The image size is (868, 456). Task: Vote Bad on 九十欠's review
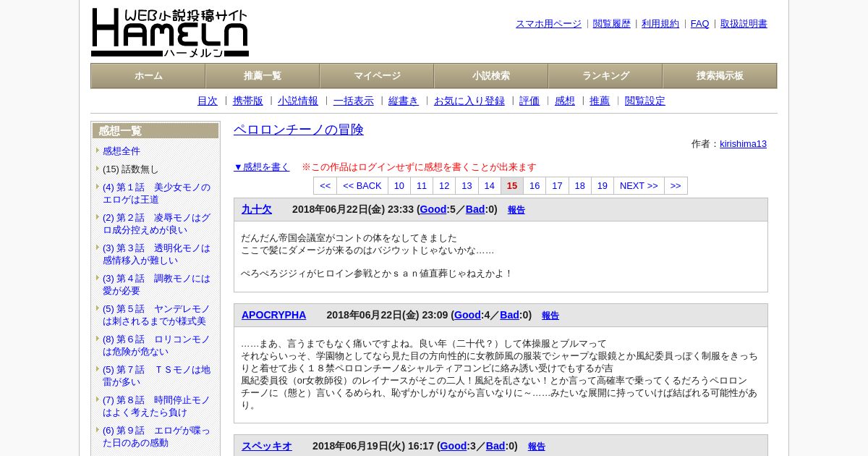coord(475,209)
